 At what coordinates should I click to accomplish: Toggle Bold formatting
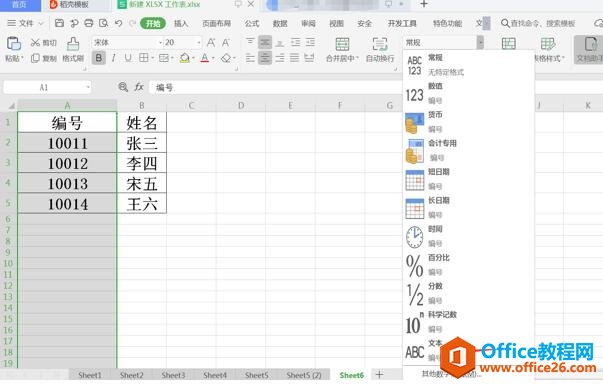(99, 58)
